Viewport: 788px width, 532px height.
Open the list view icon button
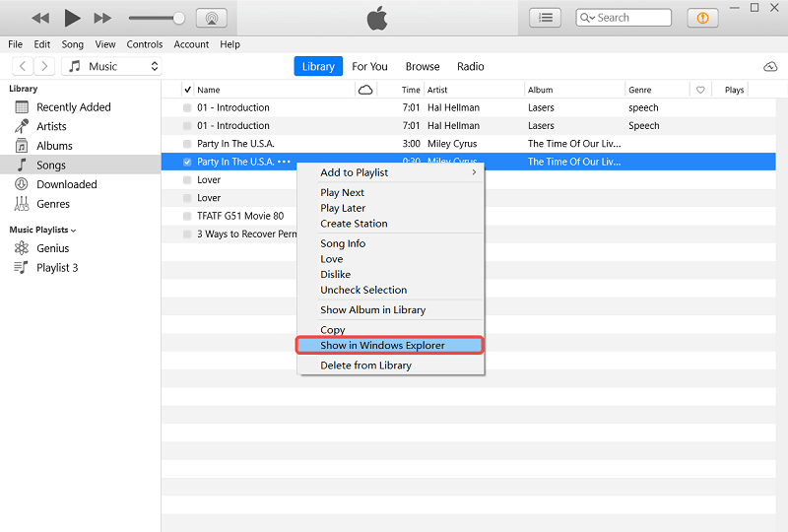(x=545, y=18)
